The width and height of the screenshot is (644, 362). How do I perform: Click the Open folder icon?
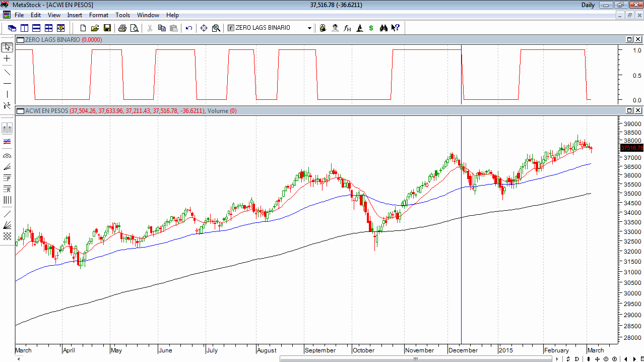point(95,28)
